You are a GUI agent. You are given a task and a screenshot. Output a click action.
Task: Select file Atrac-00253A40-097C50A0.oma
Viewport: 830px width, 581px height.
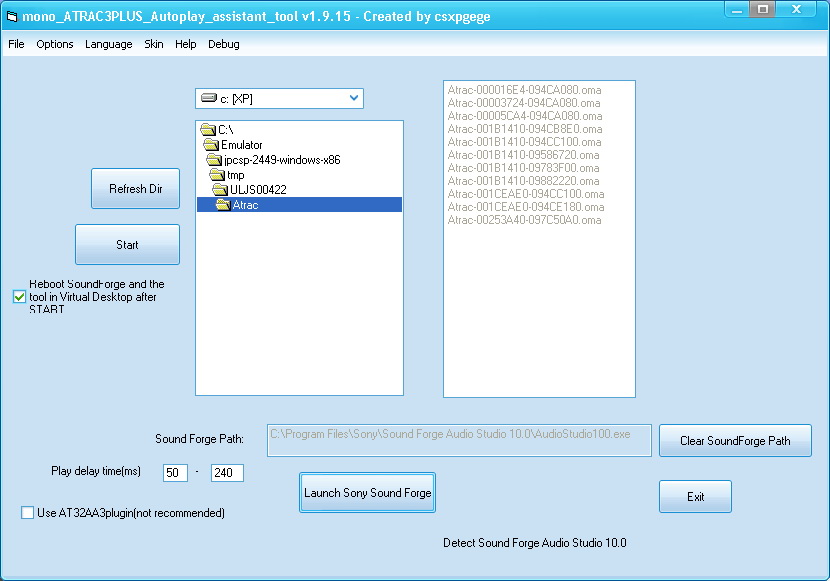pyautogui.click(x=525, y=220)
